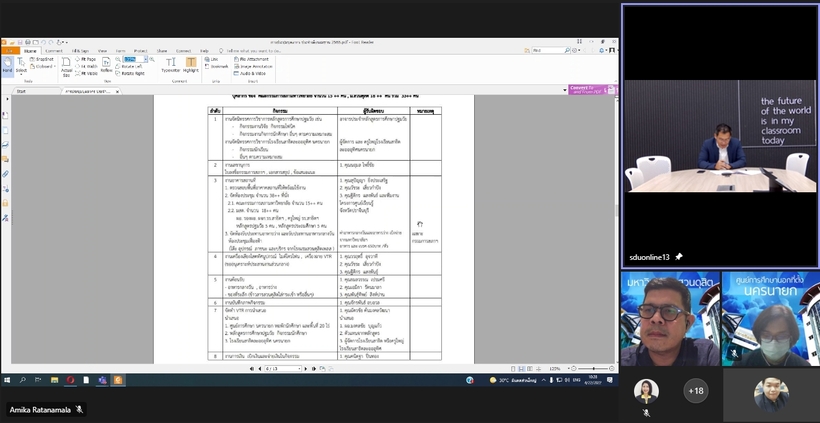Viewport: 820px width, 423px height.
Task: Rotate page right
Action: coord(130,73)
